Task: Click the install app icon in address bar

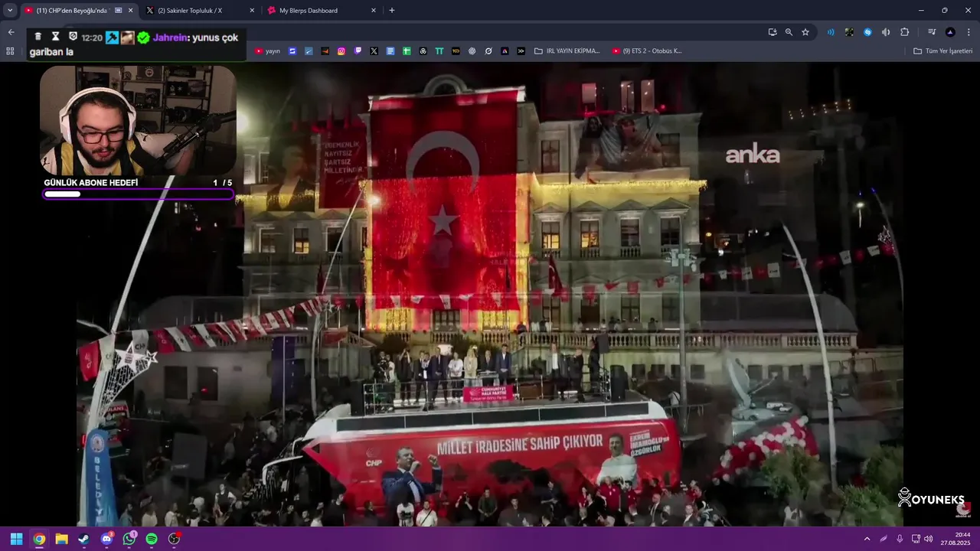Action: coord(773,32)
